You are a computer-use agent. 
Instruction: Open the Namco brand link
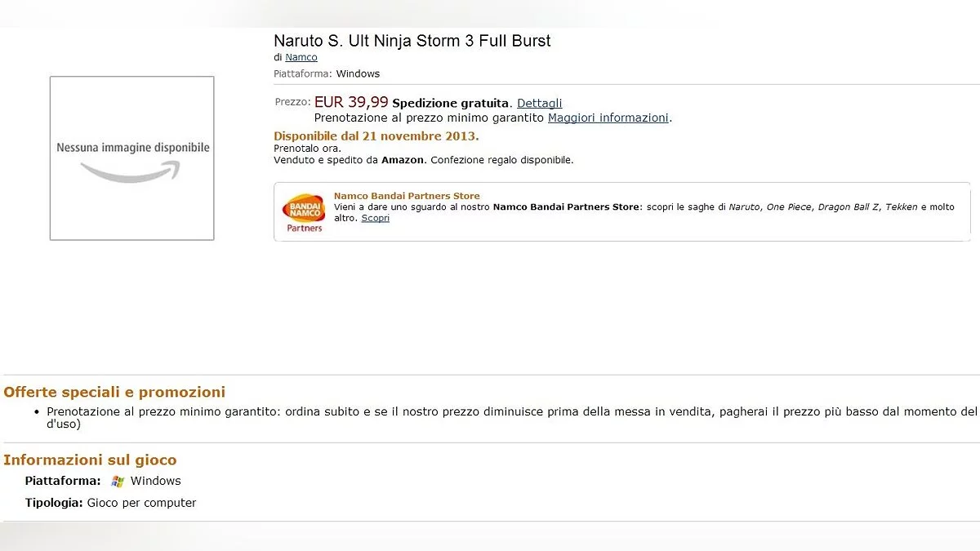(301, 57)
